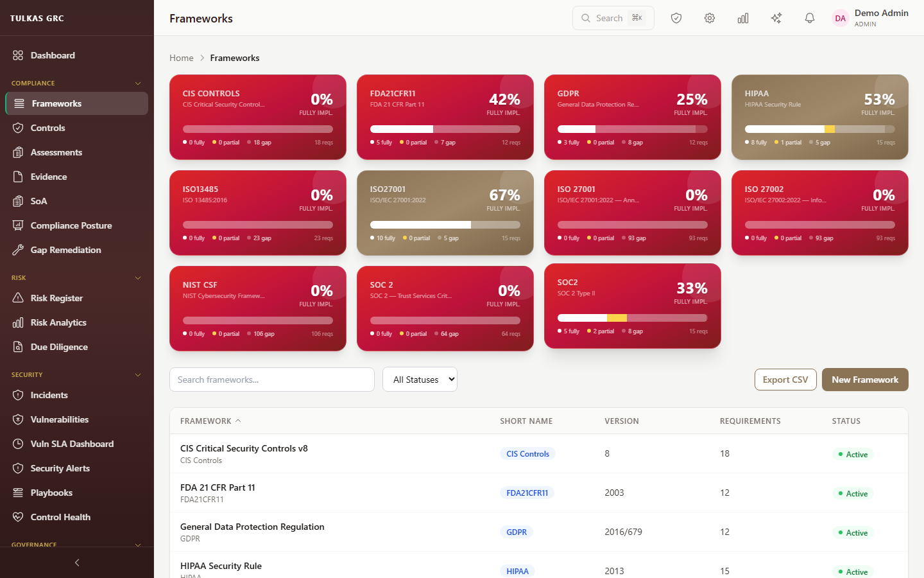
Task: Click the Risk Analytics bar chart icon
Action: 18,322
